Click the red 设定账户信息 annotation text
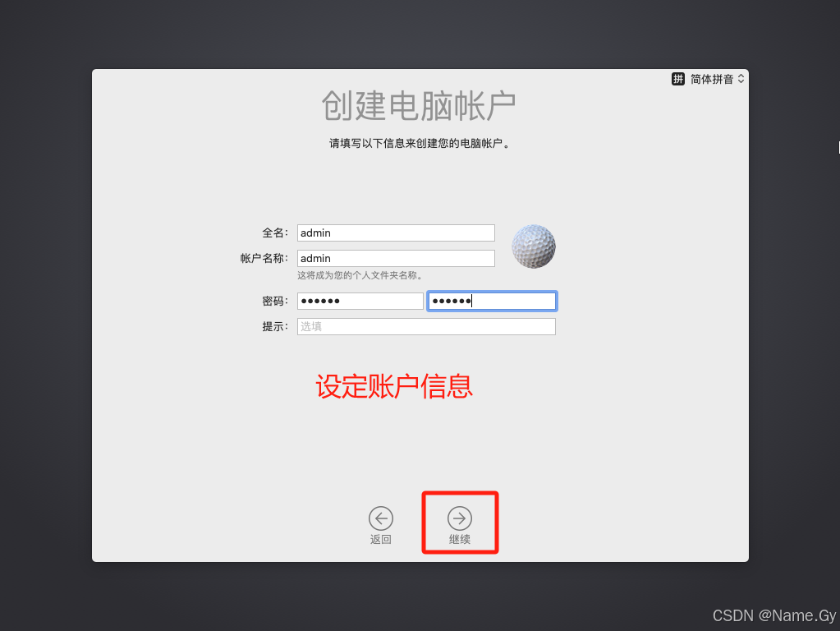This screenshot has height=631, width=840. coord(394,386)
